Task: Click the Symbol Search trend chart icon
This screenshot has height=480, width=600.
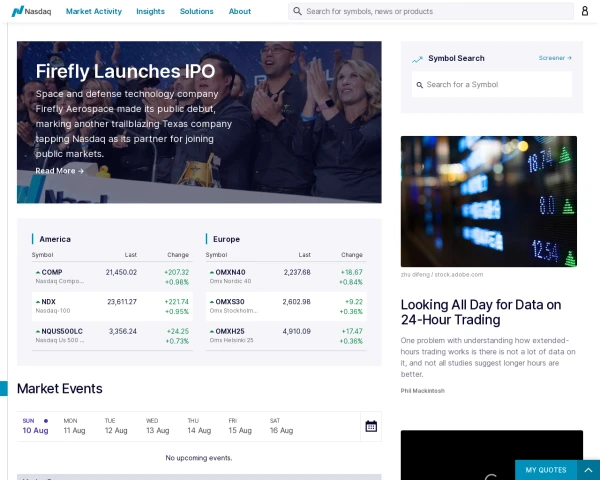Action: (x=417, y=59)
